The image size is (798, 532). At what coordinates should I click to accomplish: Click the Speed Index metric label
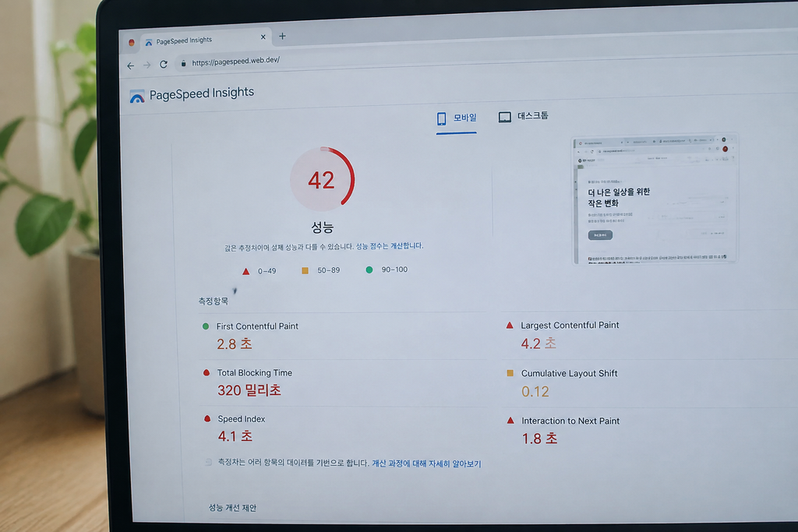click(x=242, y=419)
